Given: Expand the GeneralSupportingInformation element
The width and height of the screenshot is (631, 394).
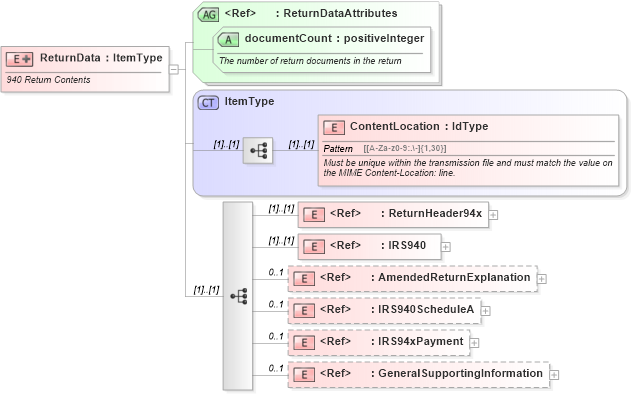Looking at the screenshot, I should 554,375.
